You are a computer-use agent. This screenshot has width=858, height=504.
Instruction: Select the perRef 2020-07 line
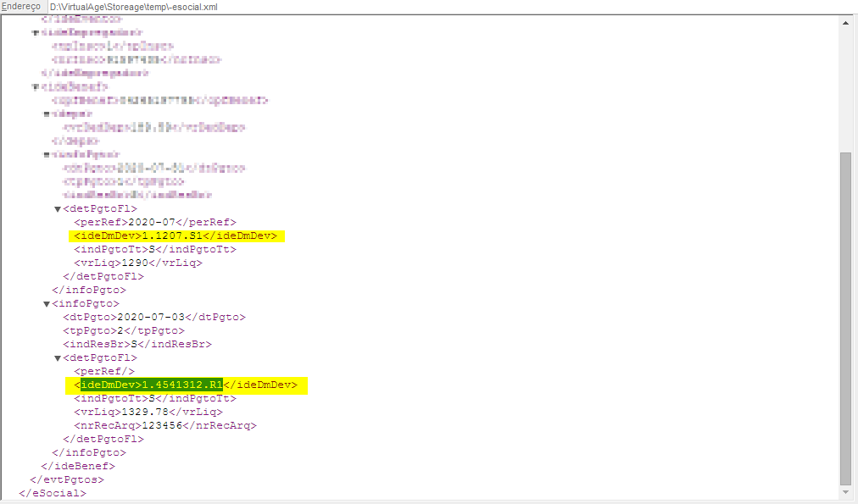[155, 223]
